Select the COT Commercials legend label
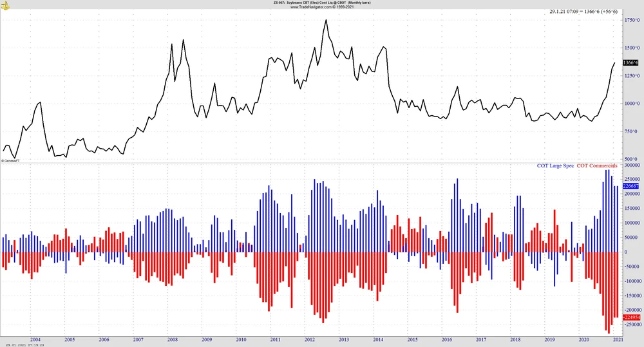644x347 pixels. pos(597,166)
